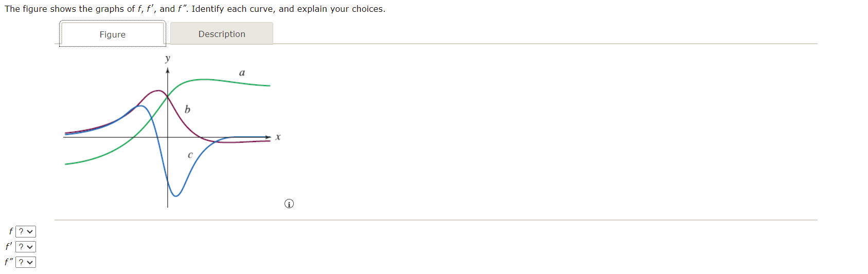Click the curve label b
The image size is (868, 274).
pyautogui.click(x=187, y=109)
